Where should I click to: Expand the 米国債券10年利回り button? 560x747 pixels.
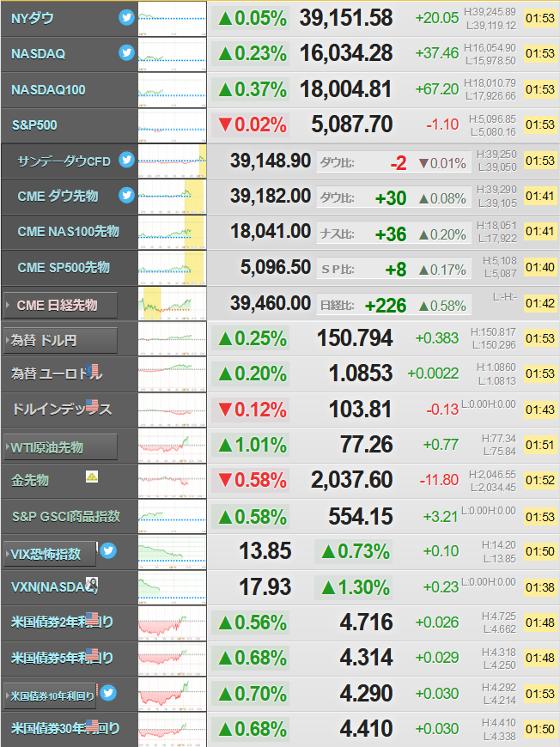pyautogui.click(x=50, y=696)
